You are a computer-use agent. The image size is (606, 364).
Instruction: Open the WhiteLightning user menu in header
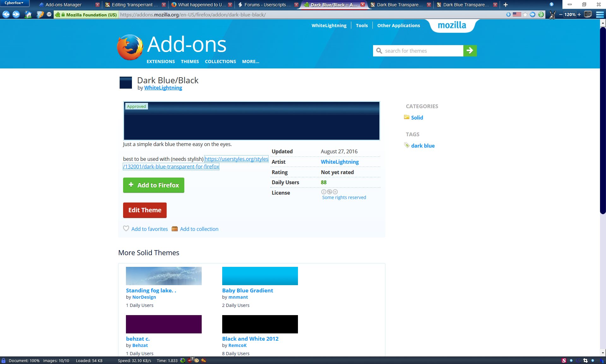329,26
